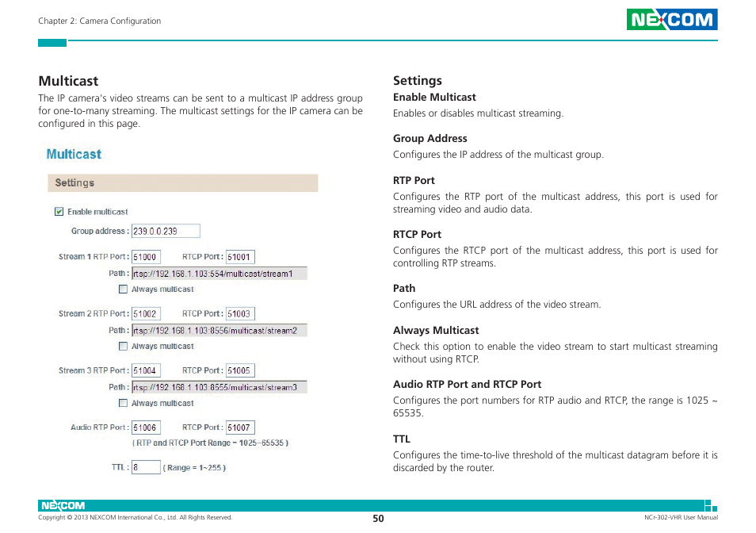Click page number 50 in footer
The width and height of the screenshot is (756, 533).
pos(379,519)
